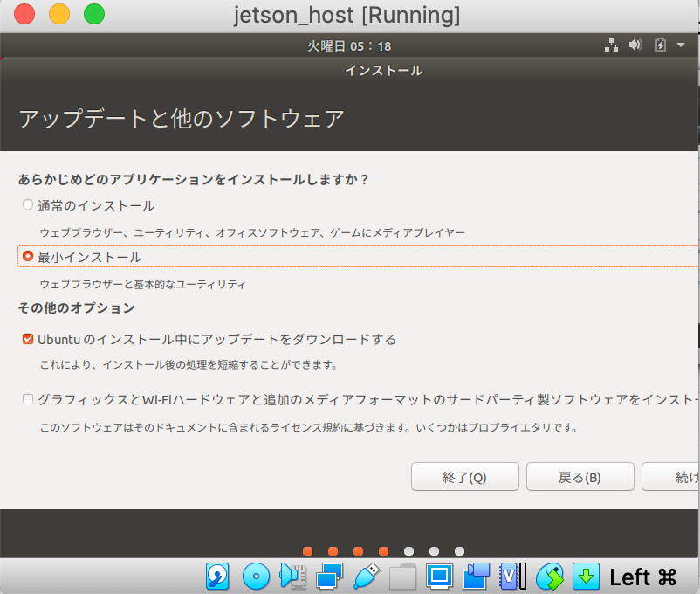This screenshot has width=700, height=594.
Task: Click the VirtualBox display settings icon
Action: click(439, 576)
